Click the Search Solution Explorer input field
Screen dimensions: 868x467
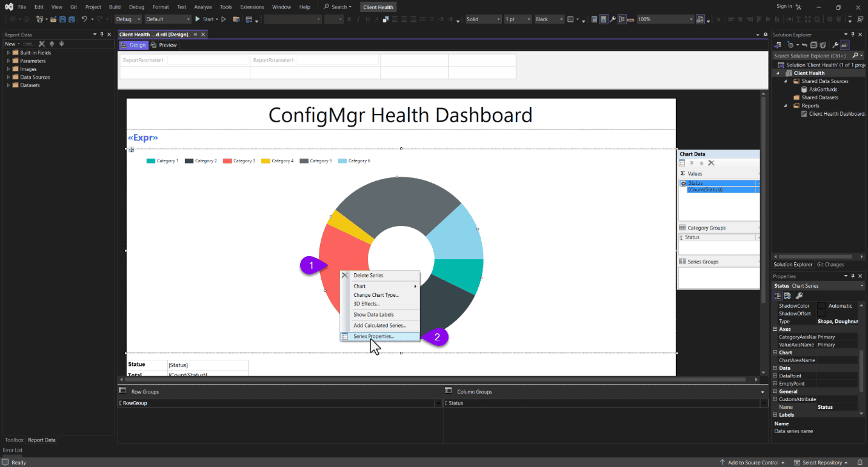coord(811,55)
